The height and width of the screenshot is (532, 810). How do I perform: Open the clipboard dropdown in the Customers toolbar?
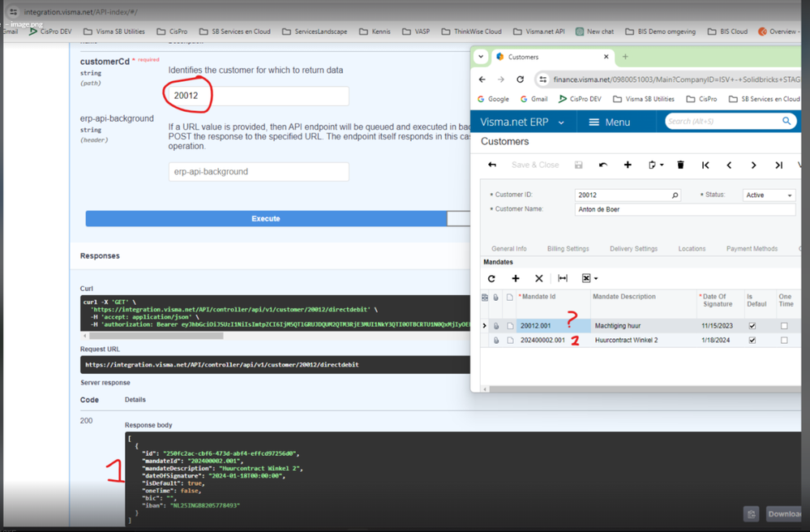[656, 165]
